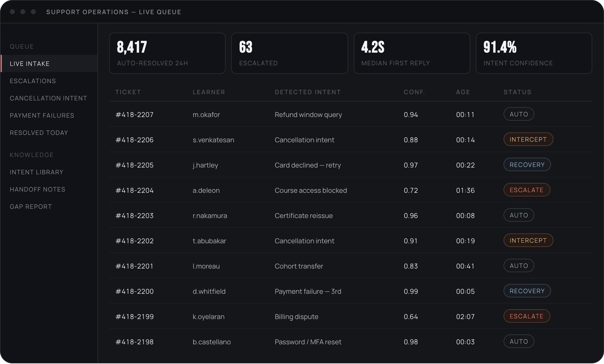
Task: Click RECOVERY badge for ticket #418-2200
Action: [527, 291]
